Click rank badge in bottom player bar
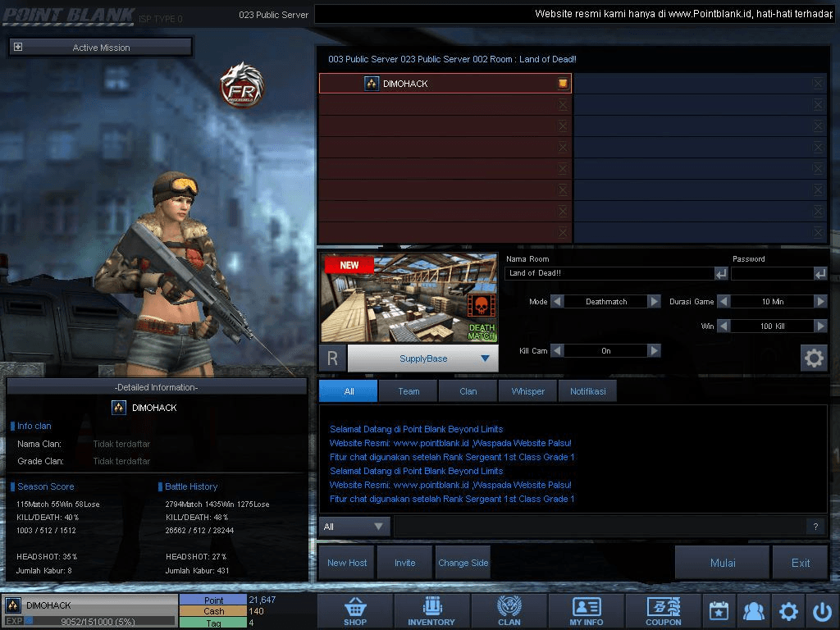The image size is (840, 630). pyautogui.click(x=13, y=605)
